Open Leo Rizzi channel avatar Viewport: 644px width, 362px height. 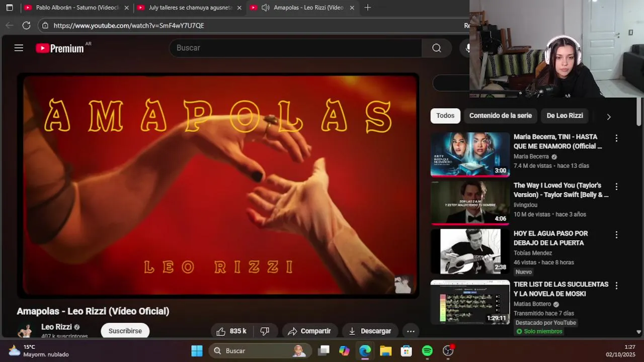tap(25, 330)
